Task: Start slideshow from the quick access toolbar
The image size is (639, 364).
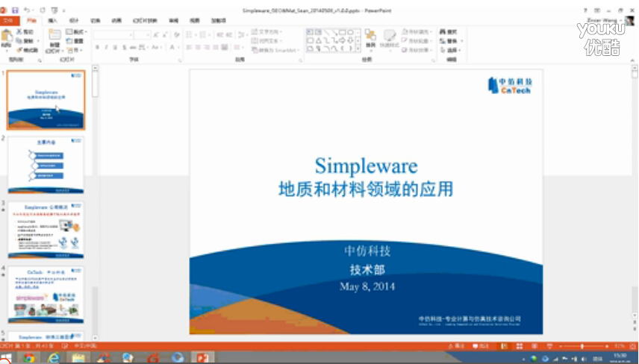Action: click(54, 10)
